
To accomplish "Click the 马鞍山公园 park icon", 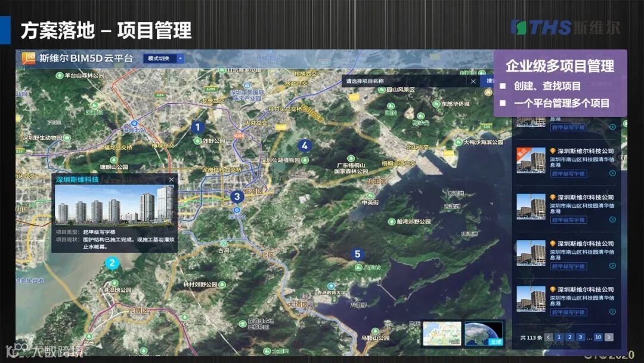I will [375, 331].
